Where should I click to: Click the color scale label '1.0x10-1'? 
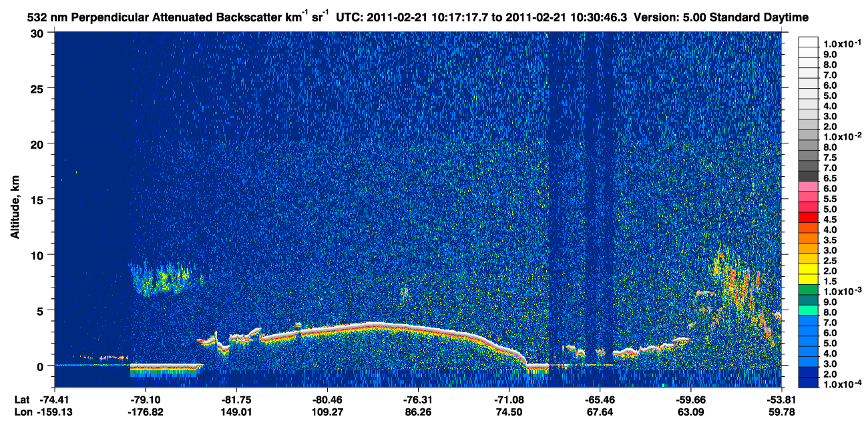[842, 43]
